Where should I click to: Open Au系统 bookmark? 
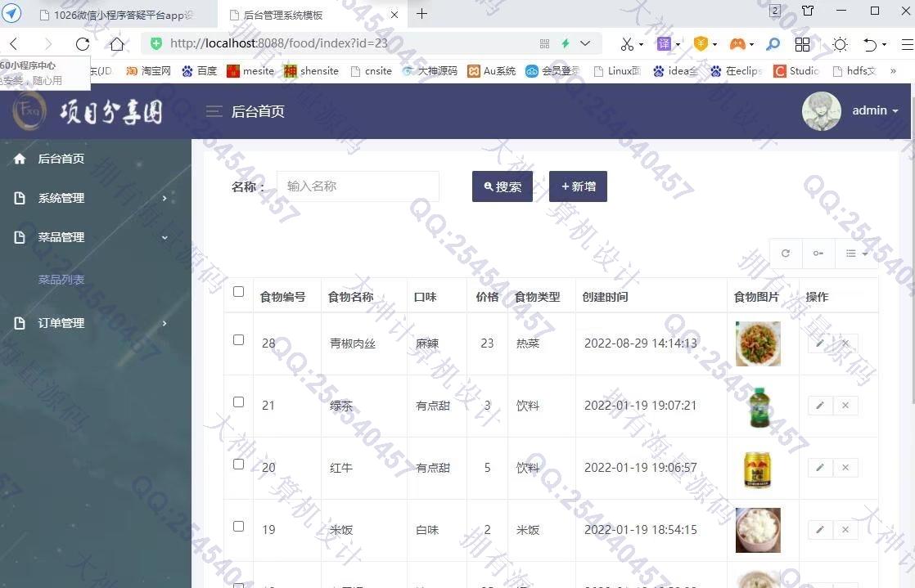pos(491,71)
